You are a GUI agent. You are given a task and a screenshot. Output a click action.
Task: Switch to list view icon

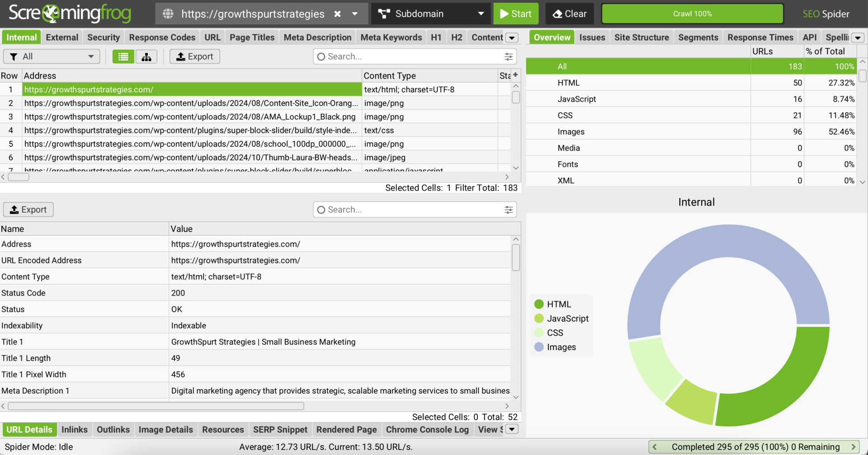click(x=123, y=56)
